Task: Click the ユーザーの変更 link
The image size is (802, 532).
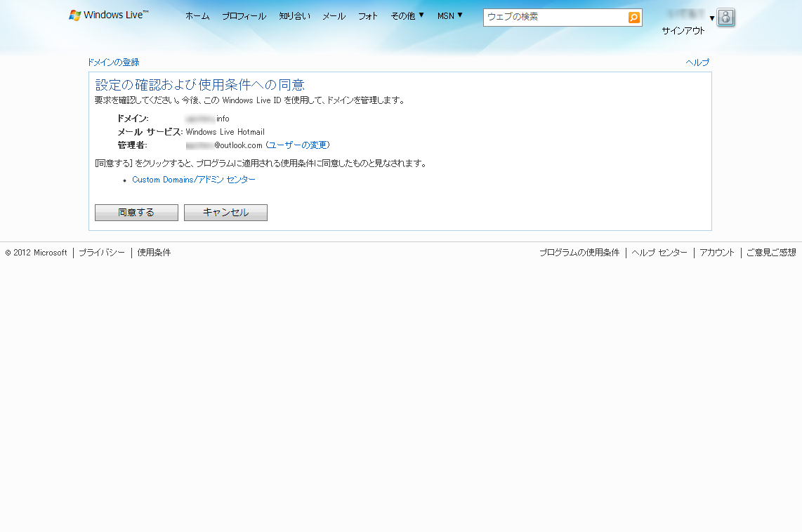Action: coord(298,145)
